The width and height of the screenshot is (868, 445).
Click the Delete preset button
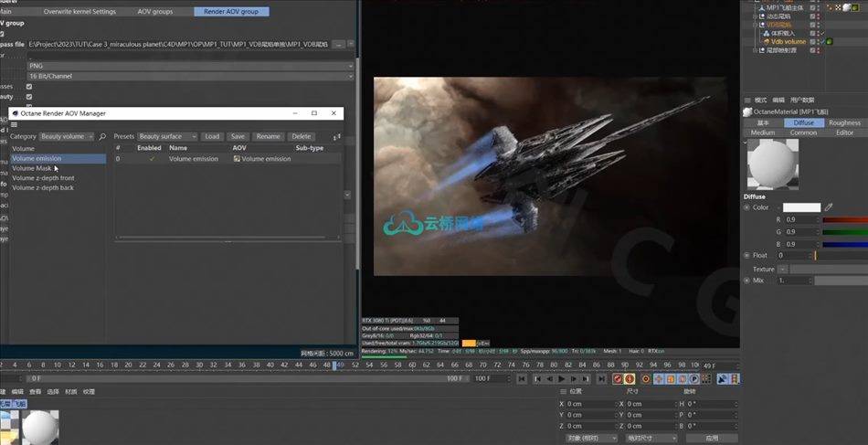302,137
